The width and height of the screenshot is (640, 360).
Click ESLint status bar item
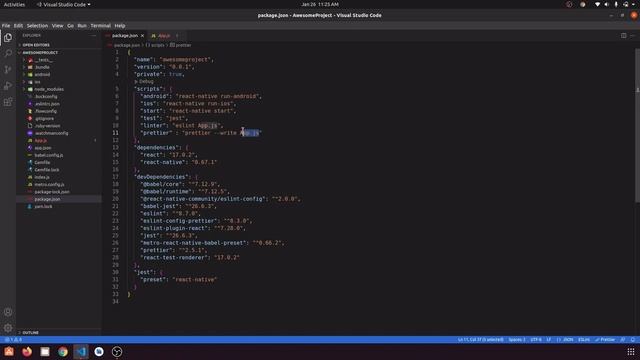tap(584, 340)
